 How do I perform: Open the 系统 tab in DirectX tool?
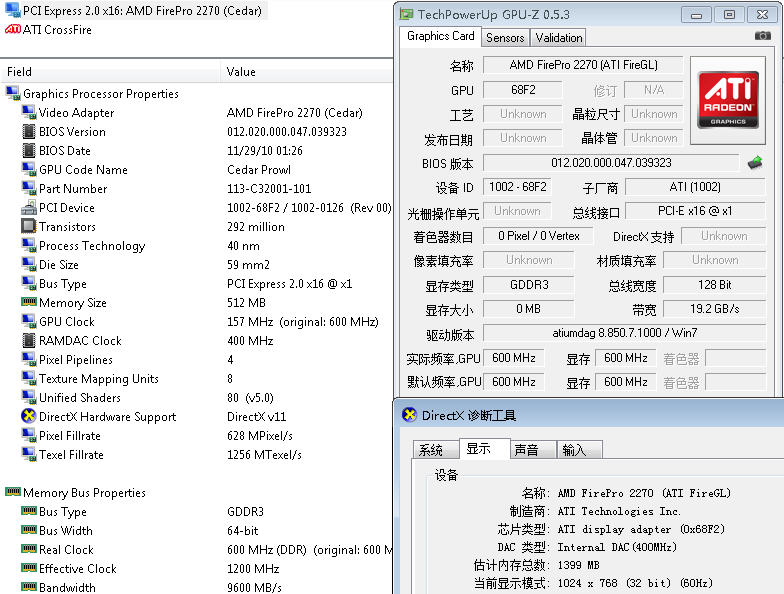(436, 450)
